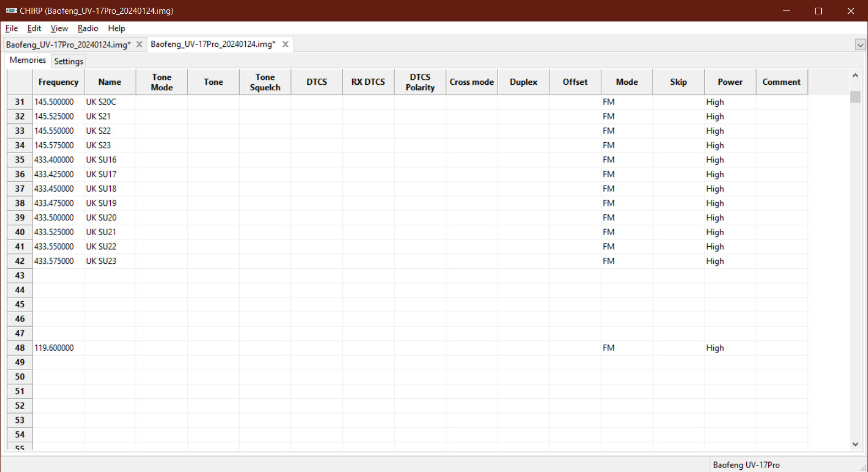Click the Offset column header
868x472 pixels.
pyautogui.click(x=575, y=82)
